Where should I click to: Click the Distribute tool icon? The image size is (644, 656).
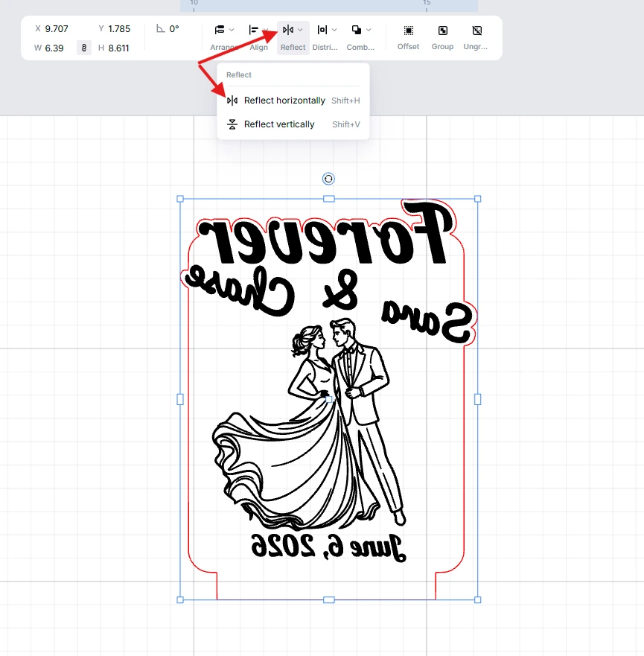[322, 30]
